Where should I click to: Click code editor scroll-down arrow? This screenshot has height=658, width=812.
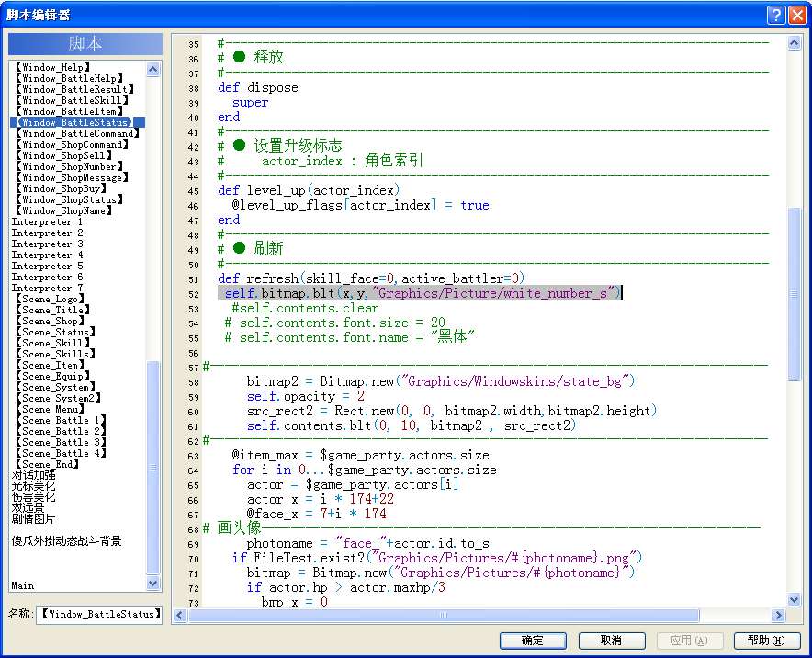click(794, 599)
